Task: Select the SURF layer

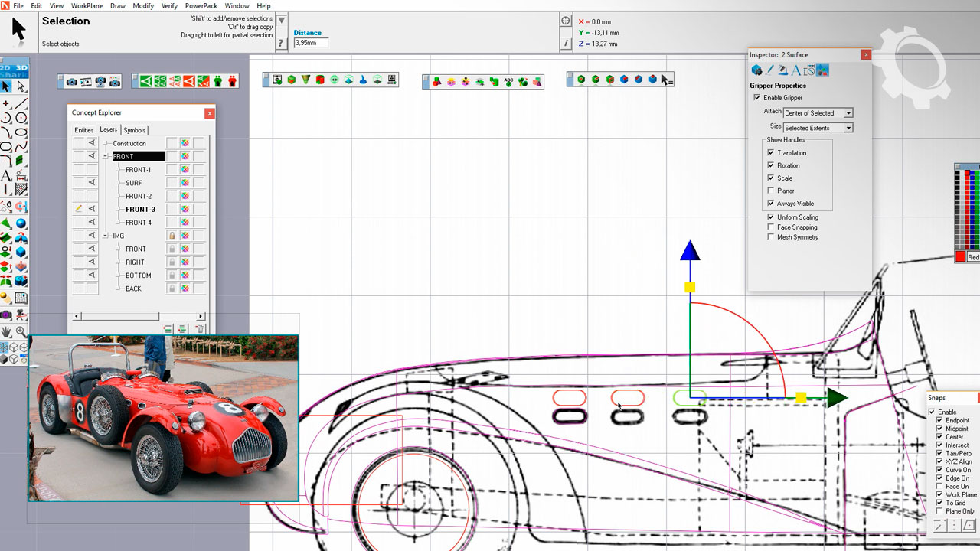Action: point(134,183)
